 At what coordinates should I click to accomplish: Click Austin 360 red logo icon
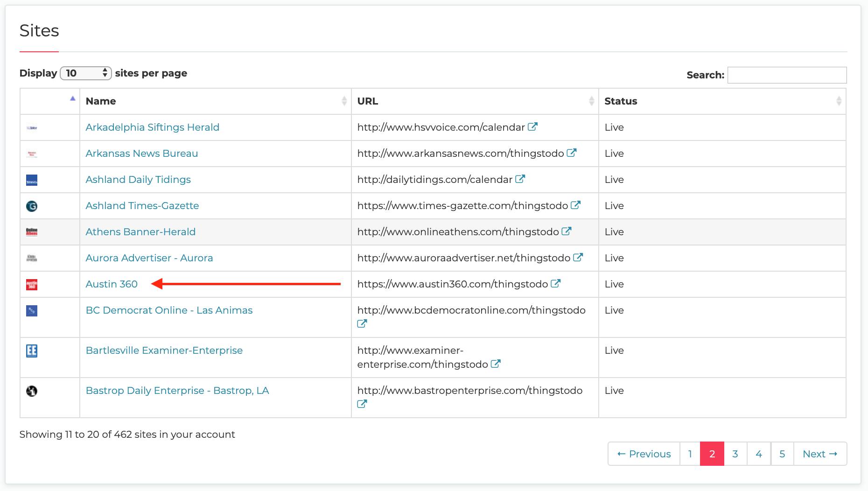32,284
